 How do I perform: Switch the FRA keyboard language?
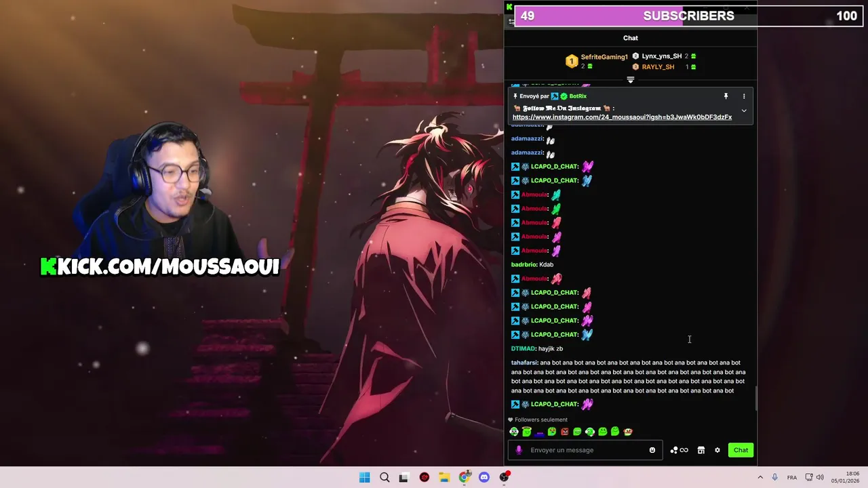(791, 477)
